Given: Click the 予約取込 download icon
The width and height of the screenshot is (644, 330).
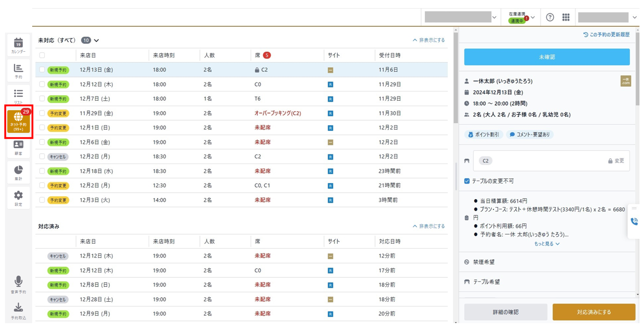Looking at the screenshot, I should (x=18, y=311).
